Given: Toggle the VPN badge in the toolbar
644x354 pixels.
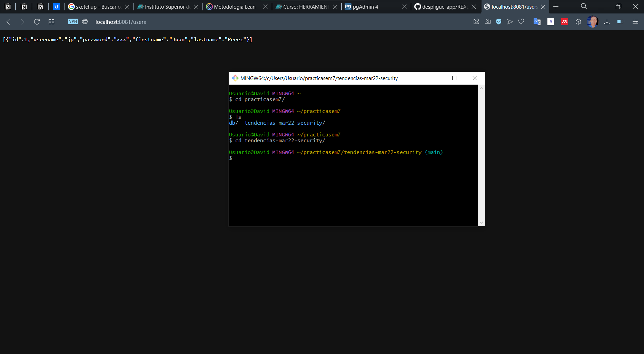Looking at the screenshot, I should pos(73,21).
